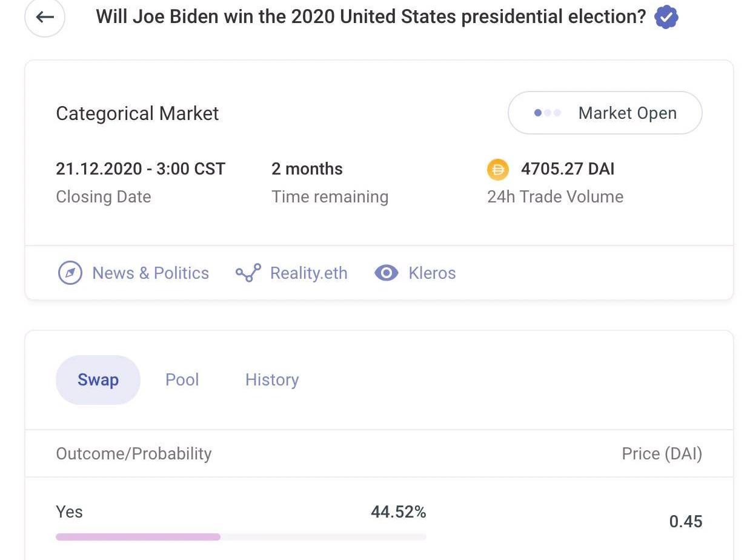Select the Swap tab
The height and width of the screenshot is (560, 750).
(98, 380)
